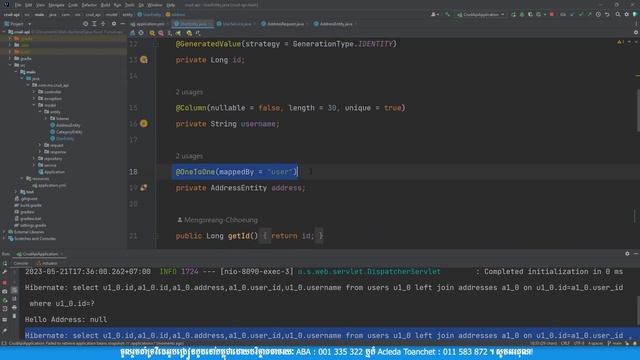Click the '2 usages' hint above @OneToOne
640x360 pixels.
click(x=189, y=156)
